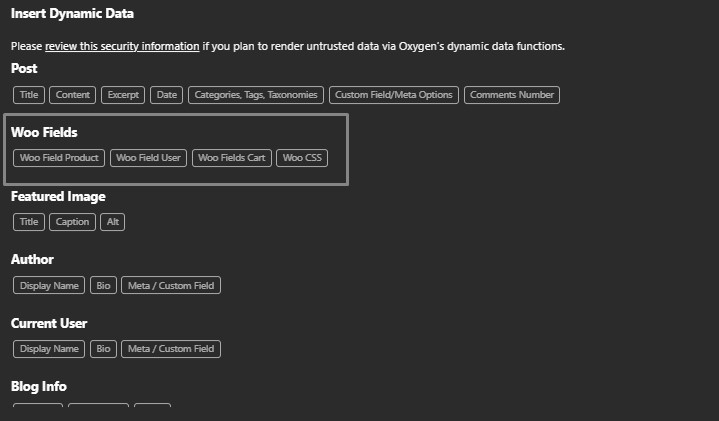The width and height of the screenshot is (719, 421).
Task: Choose the Post Excerpt option
Action: (x=123, y=95)
